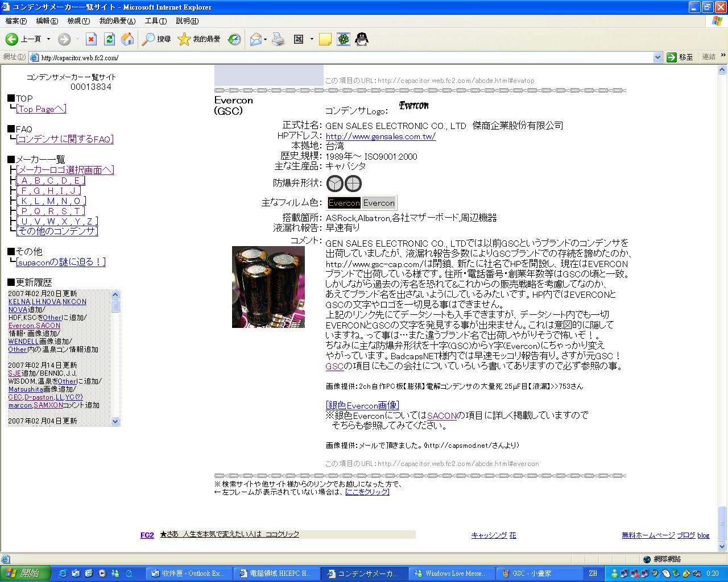Open 我的最愛 favorites star button
The image size is (728, 582).
(x=199, y=39)
